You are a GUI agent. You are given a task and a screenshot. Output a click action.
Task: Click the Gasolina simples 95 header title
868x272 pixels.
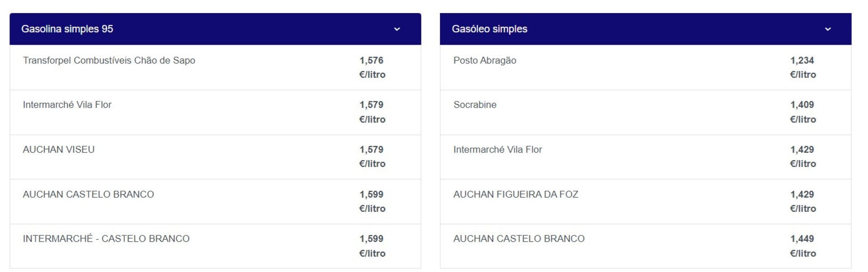pos(67,29)
